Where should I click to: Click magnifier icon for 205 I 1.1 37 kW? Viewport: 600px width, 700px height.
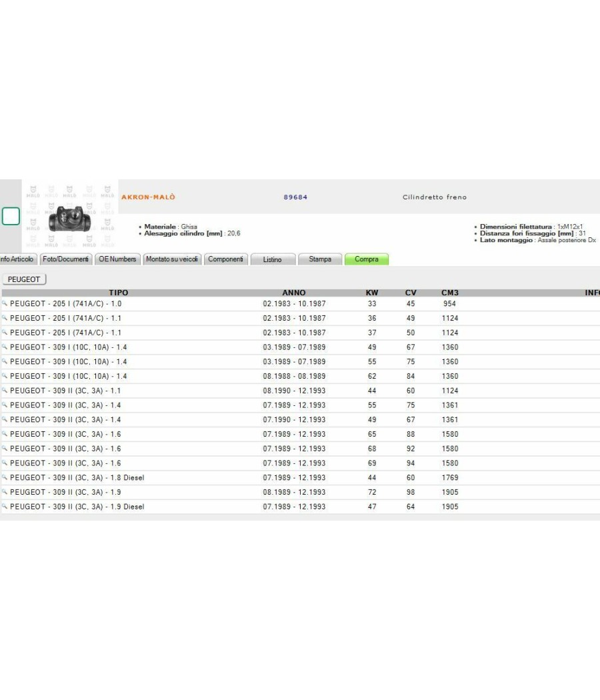[5, 333]
